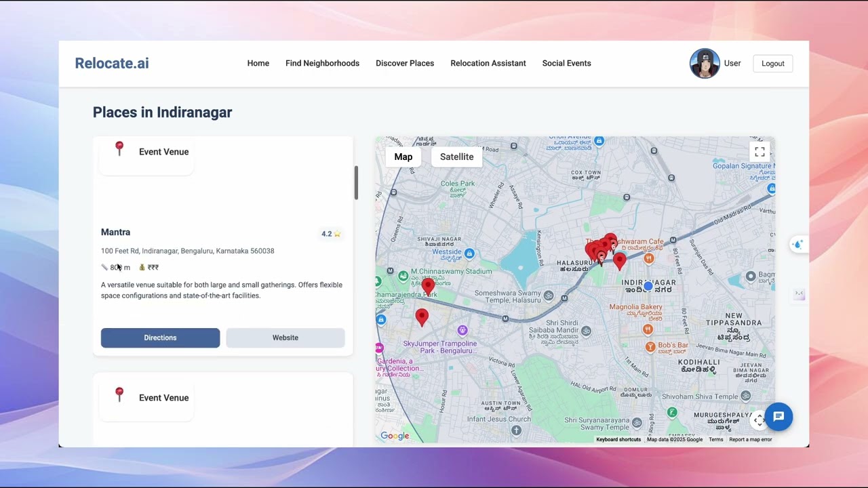The width and height of the screenshot is (868, 488).
Task: Click the Magnolia Bakery restaurant icon
Action: coord(648,329)
